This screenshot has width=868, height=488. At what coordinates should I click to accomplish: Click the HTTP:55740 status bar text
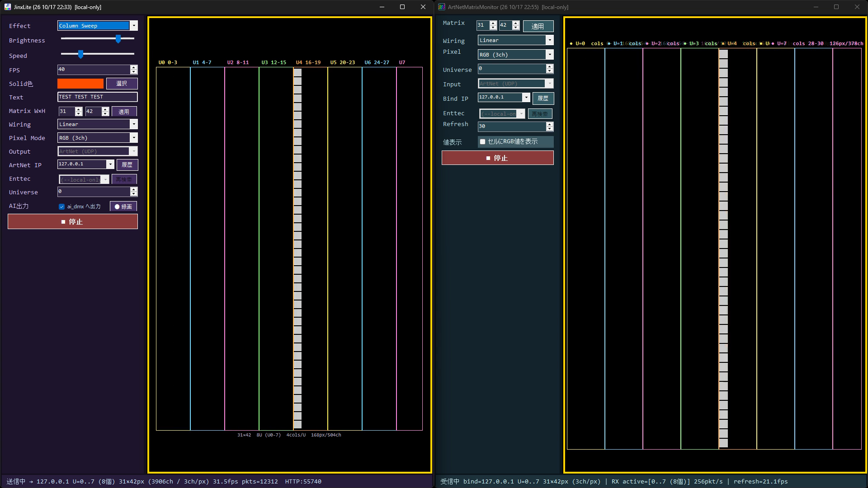tap(303, 482)
